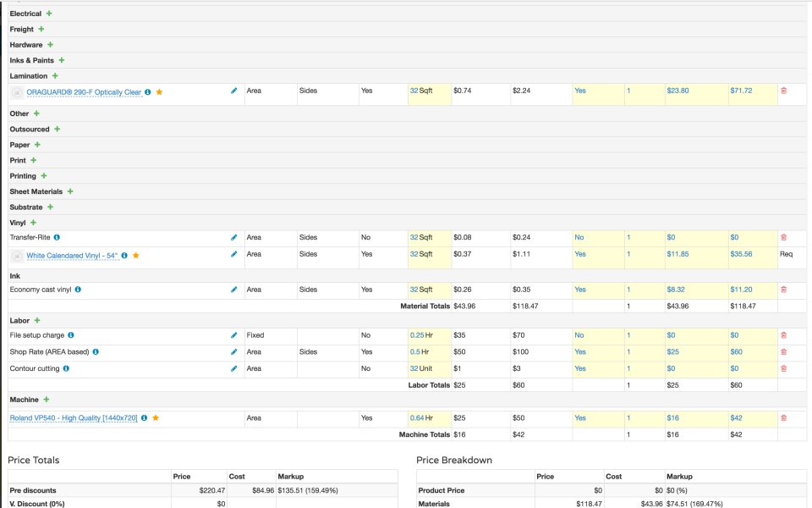Open the edit pencil for Transfer-Rite

click(x=234, y=237)
